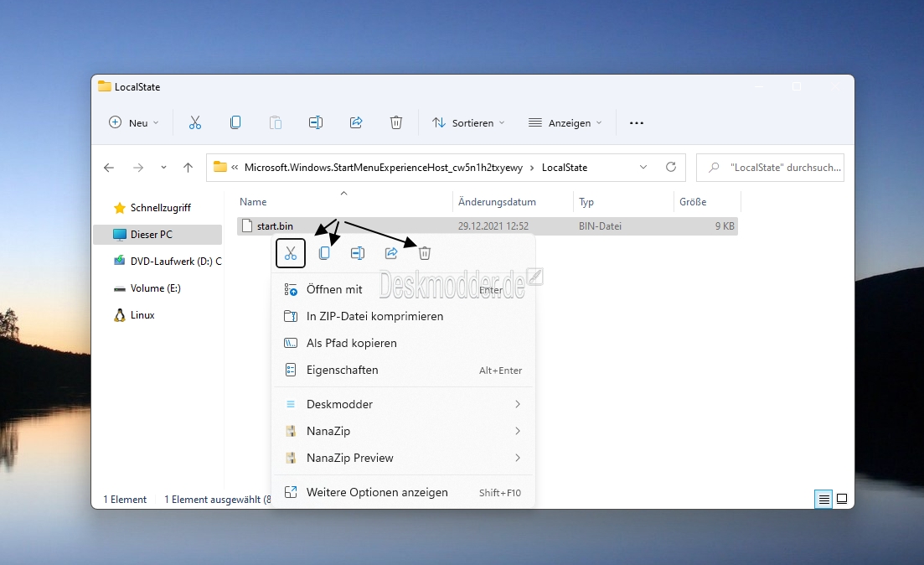The width and height of the screenshot is (924, 565).
Task: Switch to details view in status bar
Action: click(x=823, y=499)
